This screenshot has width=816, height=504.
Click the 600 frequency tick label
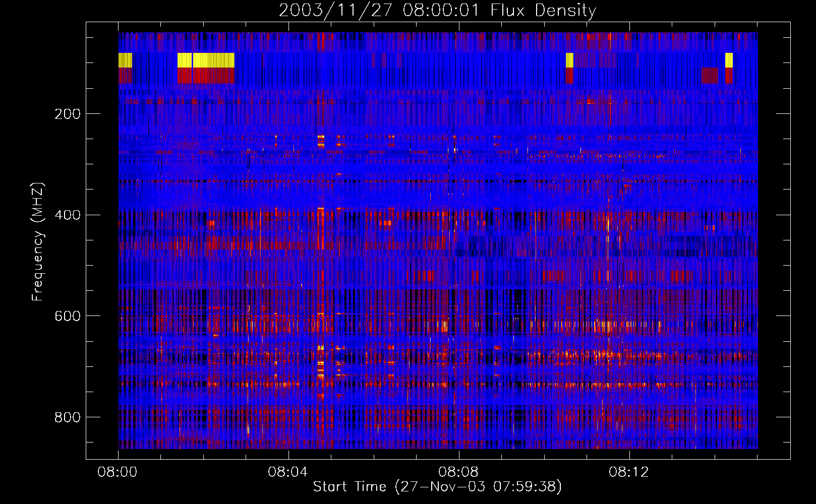coord(68,316)
